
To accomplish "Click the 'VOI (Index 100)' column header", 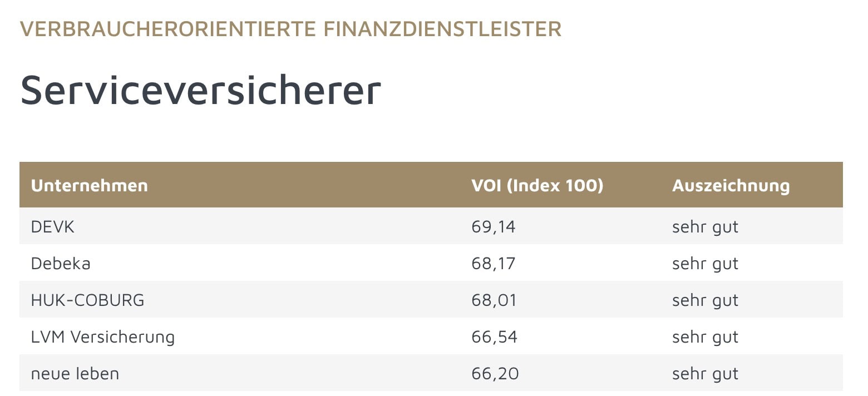I will pyautogui.click(x=537, y=185).
